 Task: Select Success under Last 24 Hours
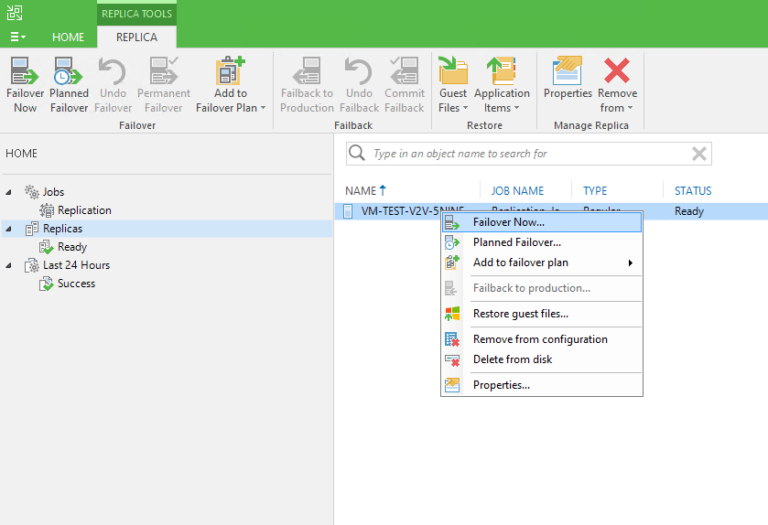76,284
